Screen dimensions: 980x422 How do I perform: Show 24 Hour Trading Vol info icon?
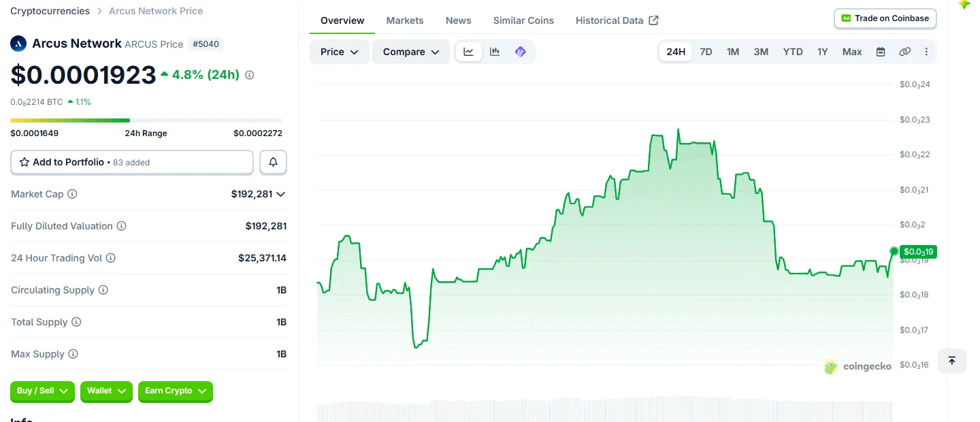tap(110, 258)
